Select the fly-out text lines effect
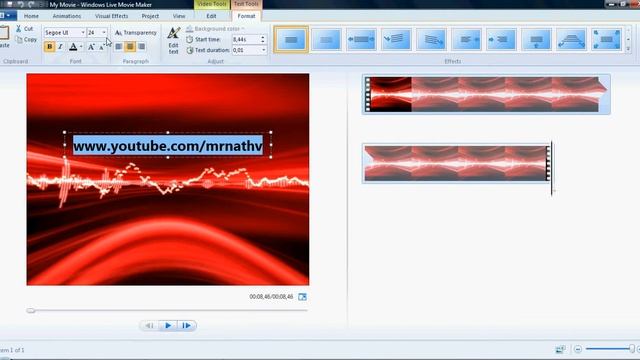 tap(431, 40)
